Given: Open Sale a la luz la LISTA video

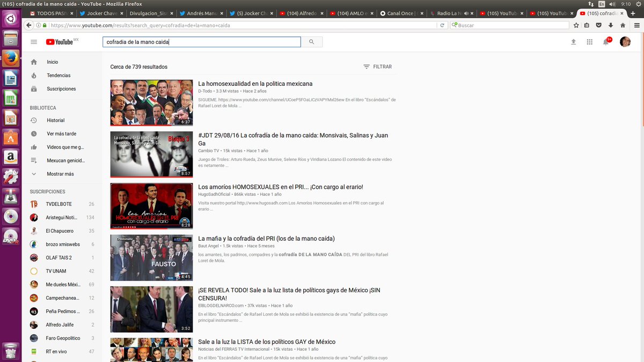Looking at the screenshot, I should pyautogui.click(x=267, y=342).
